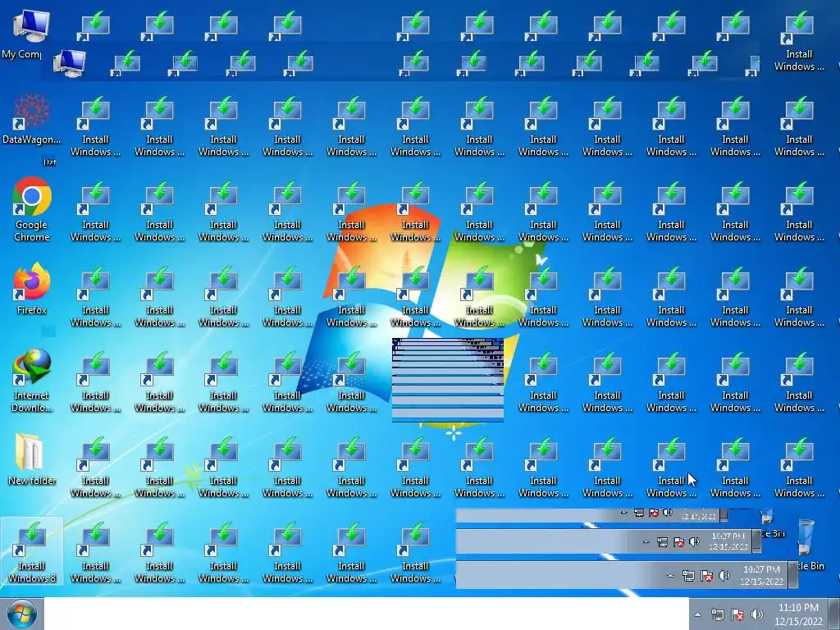Image resolution: width=840 pixels, height=630 pixels.
Task: Select Install Windows shortcut immediately right of New folder
Action: (x=95, y=468)
